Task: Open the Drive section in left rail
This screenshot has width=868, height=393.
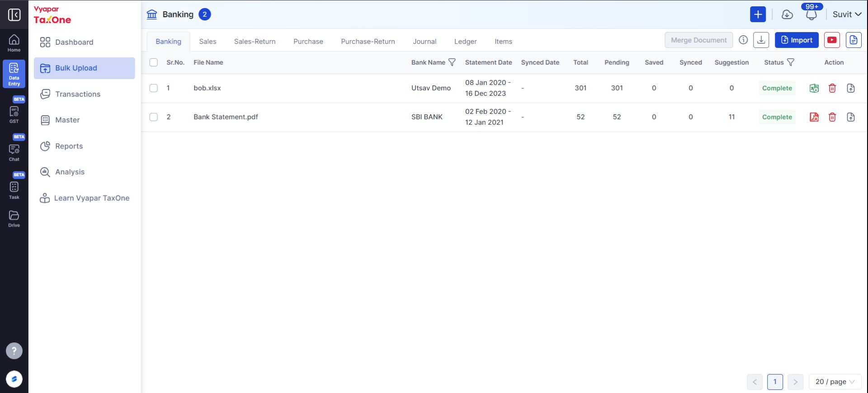Action: (x=14, y=219)
